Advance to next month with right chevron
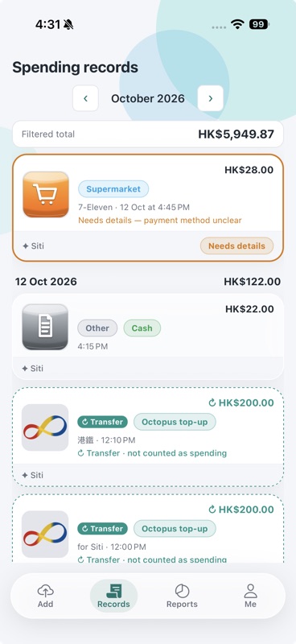The height and width of the screenshot is (644, 296). 211,98
